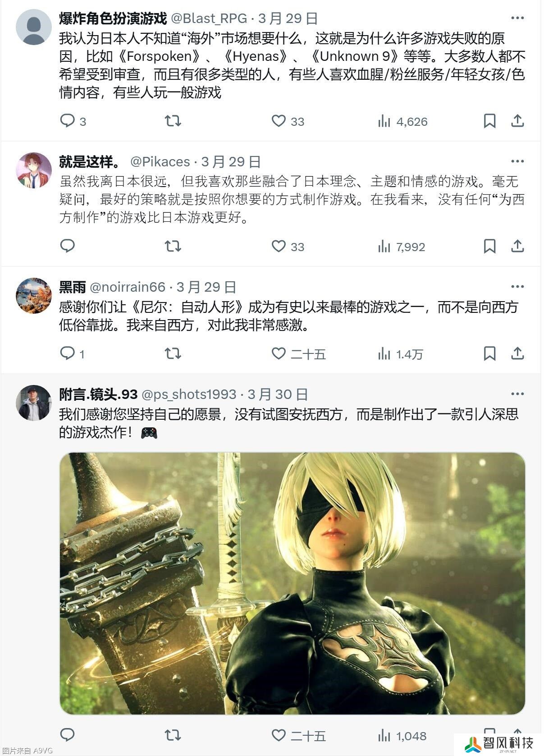Bookmark the Blast_RPG tweet

[x=489, y=121]
